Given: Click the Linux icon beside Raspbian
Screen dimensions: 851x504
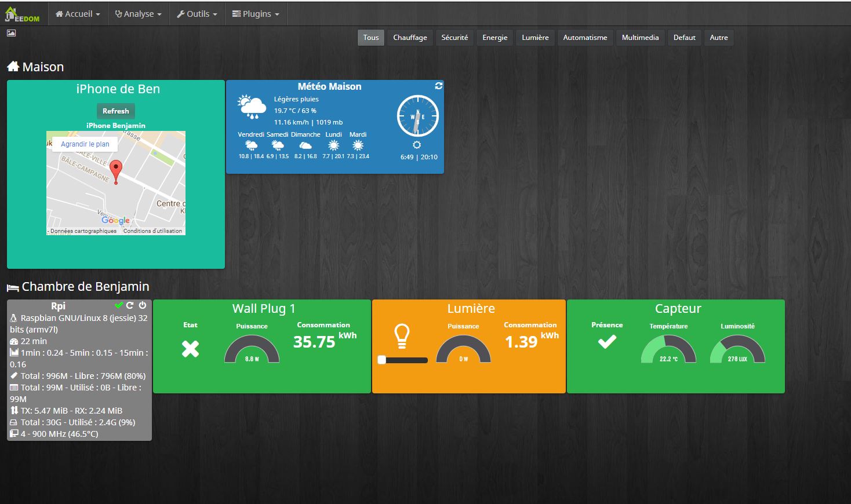Looking at the screenshot, I should (x=14, y=318).
